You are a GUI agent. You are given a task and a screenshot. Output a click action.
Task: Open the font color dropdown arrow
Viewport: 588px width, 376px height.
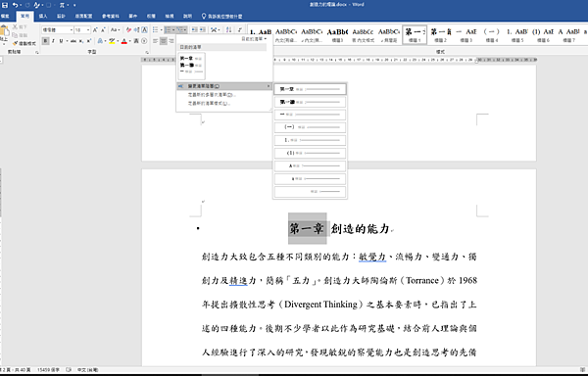[129, 41]
